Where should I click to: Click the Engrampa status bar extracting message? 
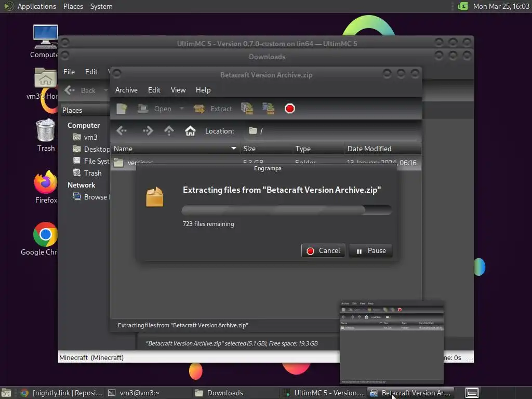click(x=183, y=325)
